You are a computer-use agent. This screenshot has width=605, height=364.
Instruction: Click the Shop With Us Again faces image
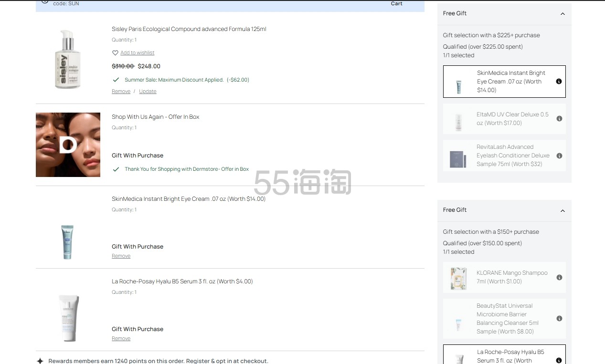click(68, 145)
